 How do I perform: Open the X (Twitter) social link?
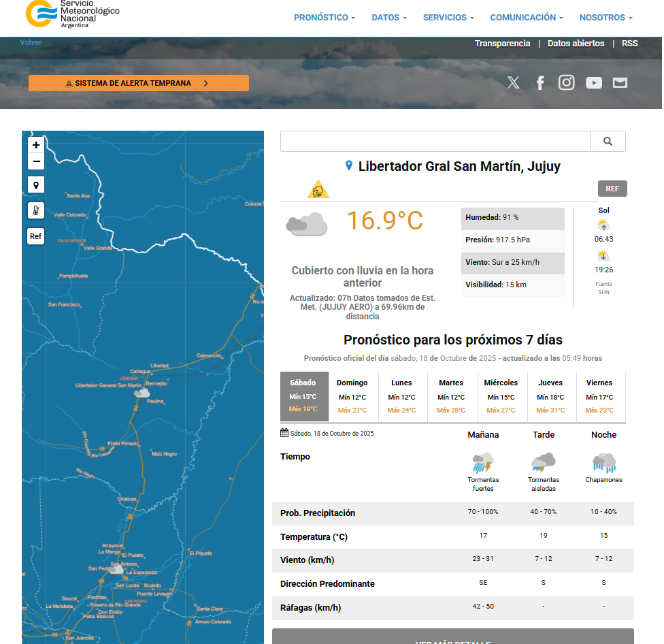click(513, 83)
